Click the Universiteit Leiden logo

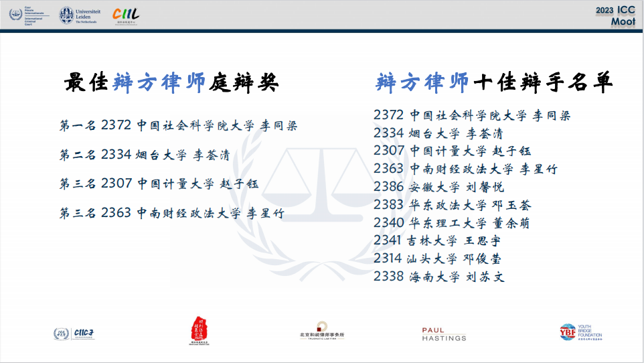(x=78, y=16)
